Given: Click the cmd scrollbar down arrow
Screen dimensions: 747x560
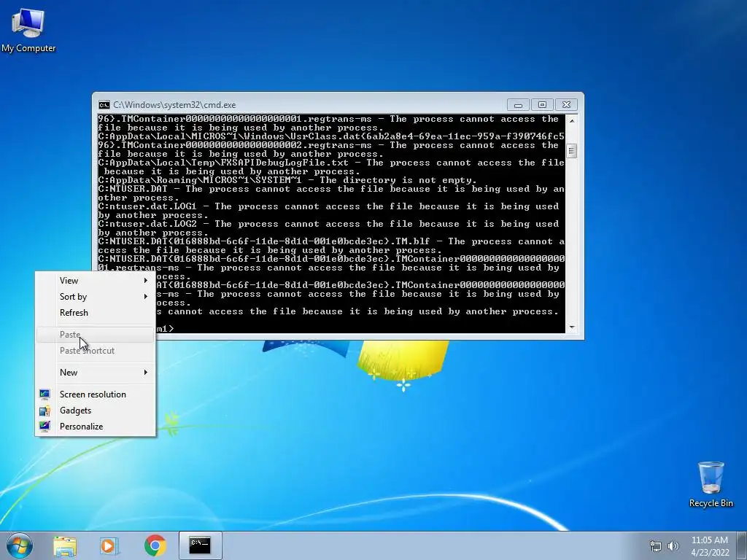Looking at the screenshot, I should (x=572, y=327).
